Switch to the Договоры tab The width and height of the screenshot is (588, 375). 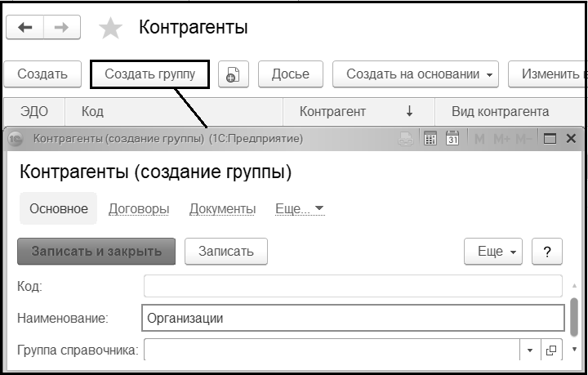click(139, 208)
